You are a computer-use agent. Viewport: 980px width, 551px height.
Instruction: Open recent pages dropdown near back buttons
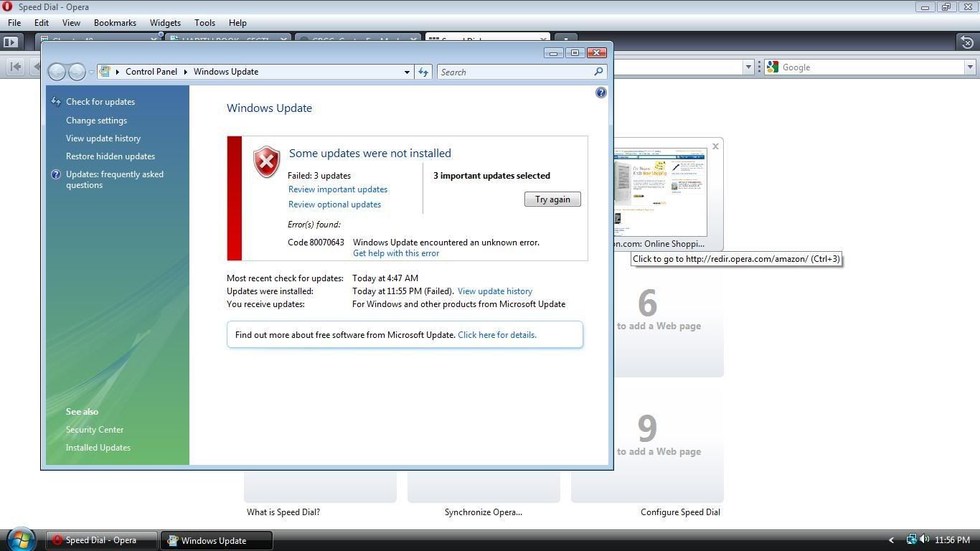(91, 72)
